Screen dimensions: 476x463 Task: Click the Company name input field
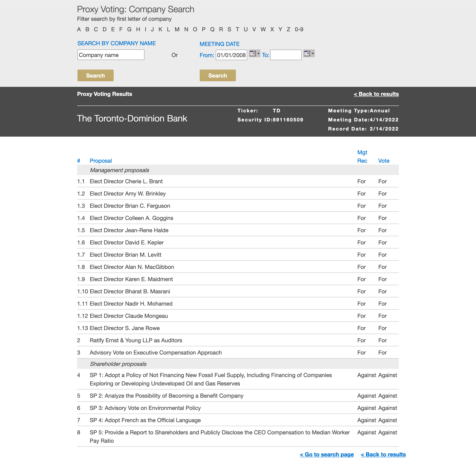(x=111, y=55)
